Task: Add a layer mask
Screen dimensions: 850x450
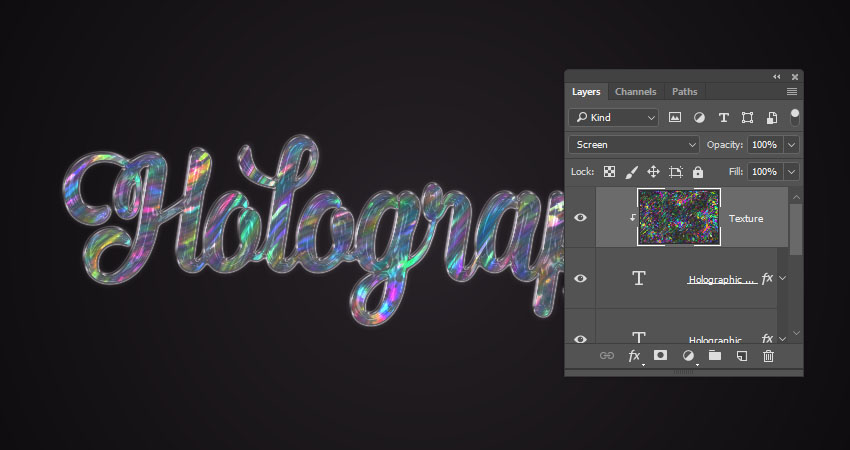Action: click(660, 355)
